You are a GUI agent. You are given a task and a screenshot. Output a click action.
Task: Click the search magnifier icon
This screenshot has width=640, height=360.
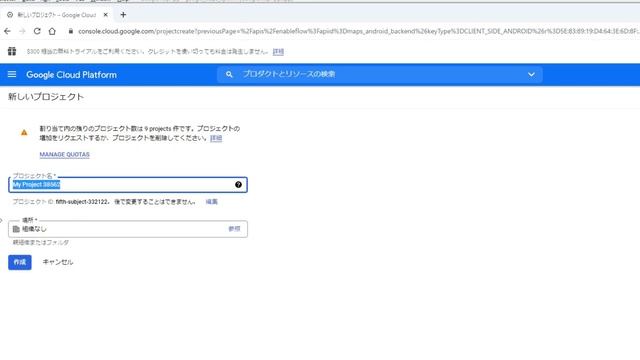(229, 74)
